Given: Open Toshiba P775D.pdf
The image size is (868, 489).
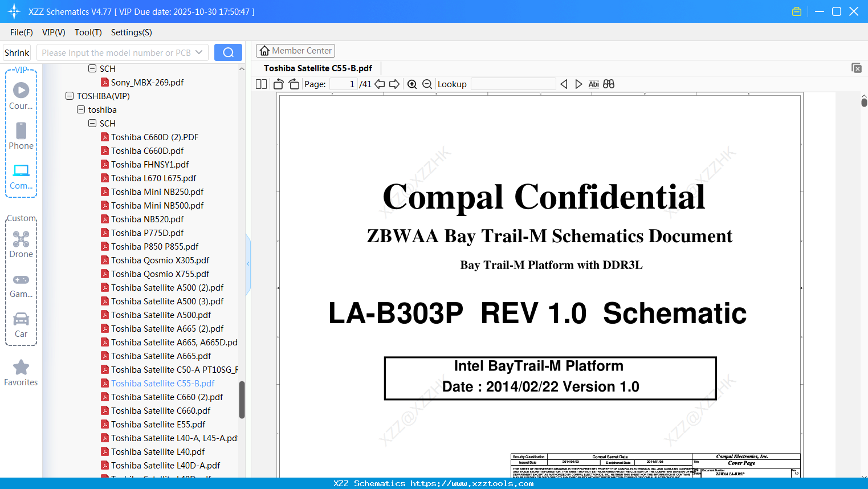Looking at the screenshot, I should (x=147, y=233).
